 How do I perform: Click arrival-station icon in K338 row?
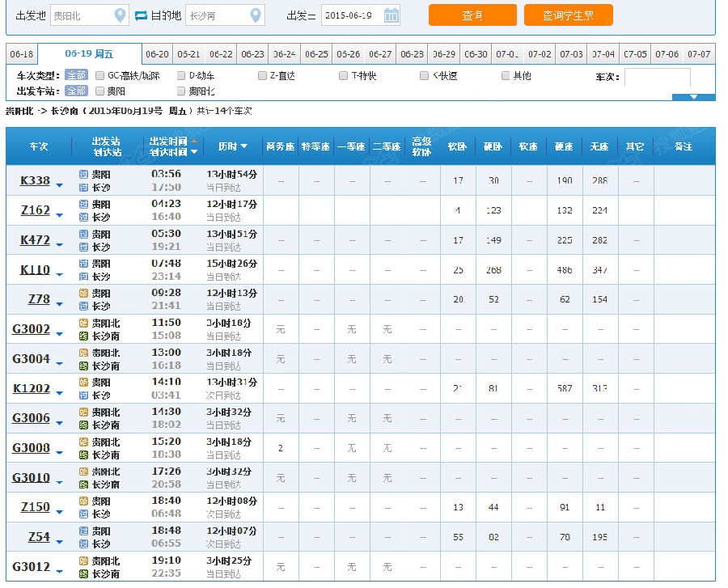(x=83, y=188)
